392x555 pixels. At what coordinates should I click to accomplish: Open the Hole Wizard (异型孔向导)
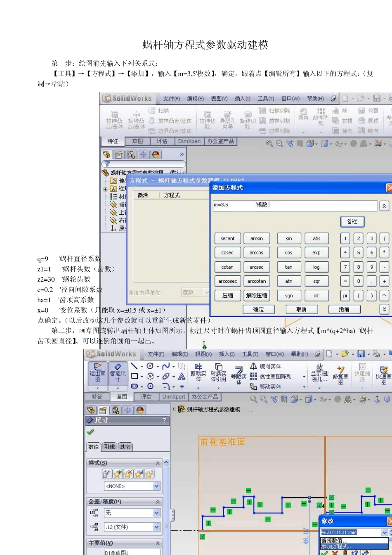tap(227, 120)
